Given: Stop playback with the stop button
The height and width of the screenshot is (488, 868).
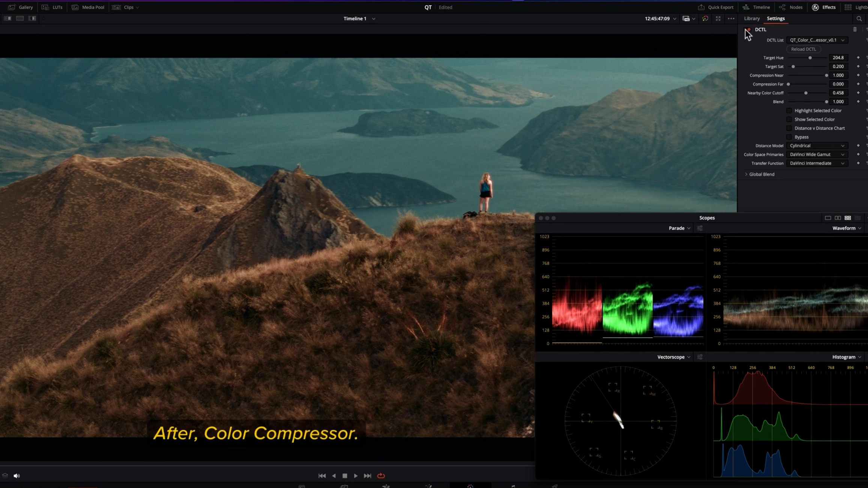Looking at the screenshot, I should pos(345,476).
